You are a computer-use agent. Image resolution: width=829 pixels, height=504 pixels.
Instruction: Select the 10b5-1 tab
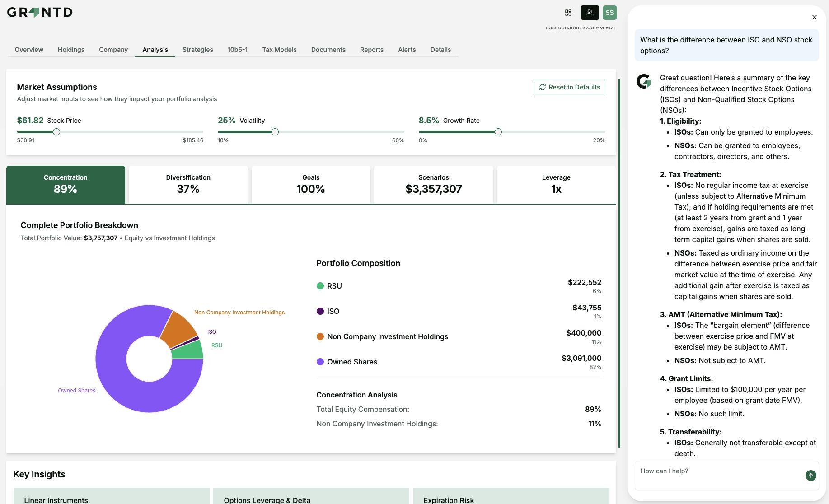[x=238, y=50]
